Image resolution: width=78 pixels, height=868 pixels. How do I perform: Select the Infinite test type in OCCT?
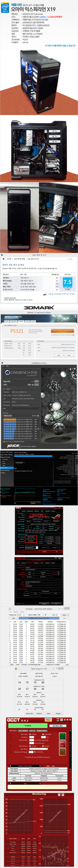[x=30, y=734]
